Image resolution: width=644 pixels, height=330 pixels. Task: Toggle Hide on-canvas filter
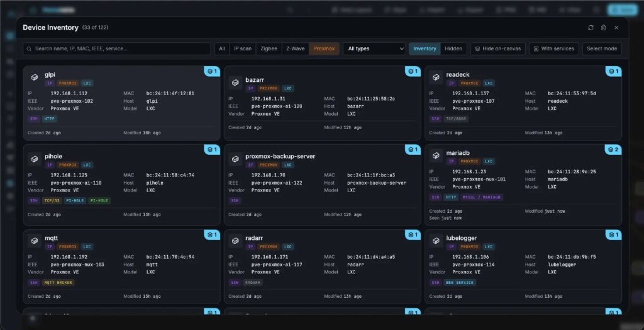pyautogui.click(x=498, y=48)
